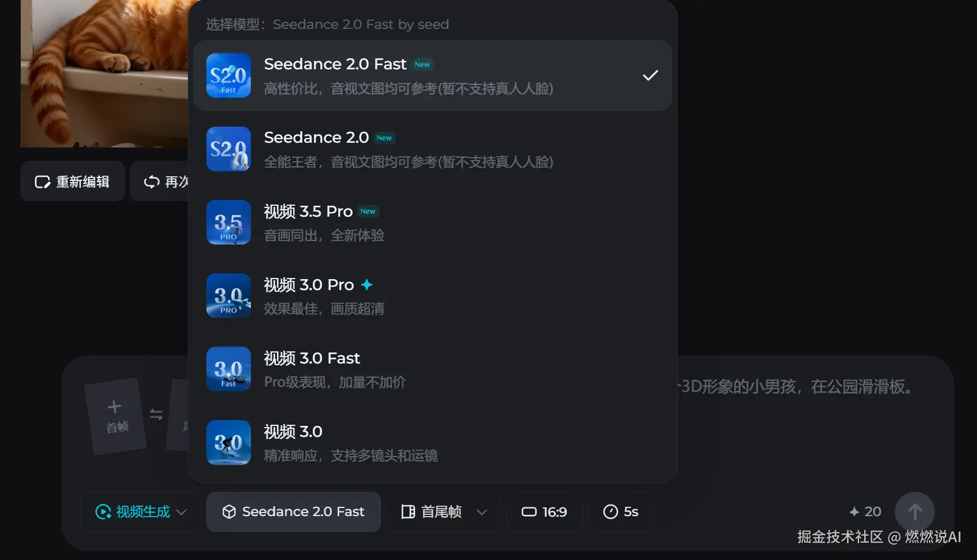Open the 视频生成 mode dropdown
Image resolution: width=977 pixels, height=560 pixels.
click(x=140, y=511)
